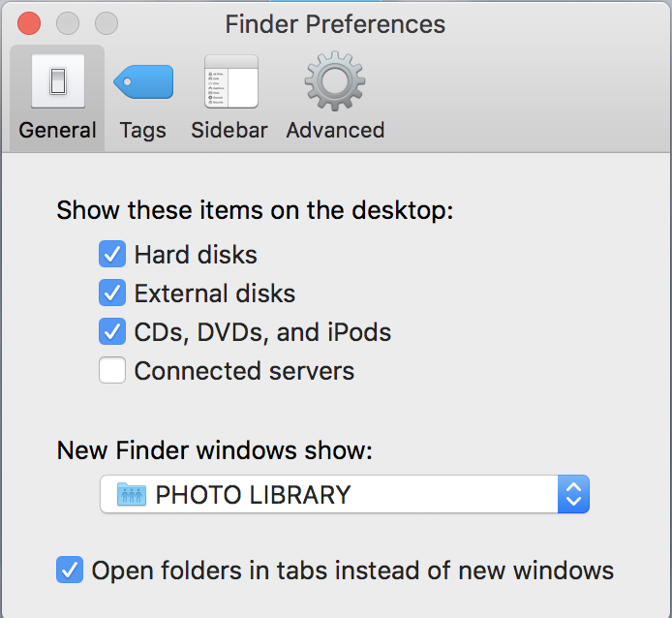672x618 pixels.
Task: Disable the External disks checkbox
Action: [x=112, y=293]
